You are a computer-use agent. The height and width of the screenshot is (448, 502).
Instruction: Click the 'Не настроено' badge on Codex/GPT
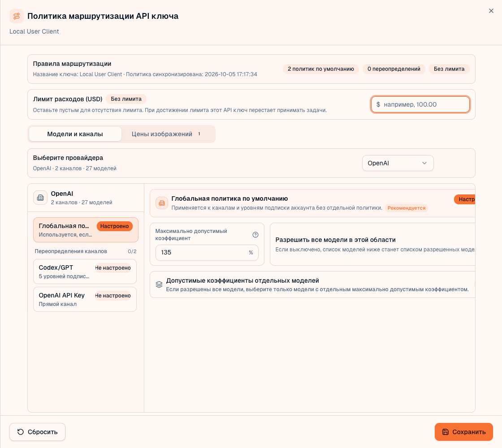113,268
